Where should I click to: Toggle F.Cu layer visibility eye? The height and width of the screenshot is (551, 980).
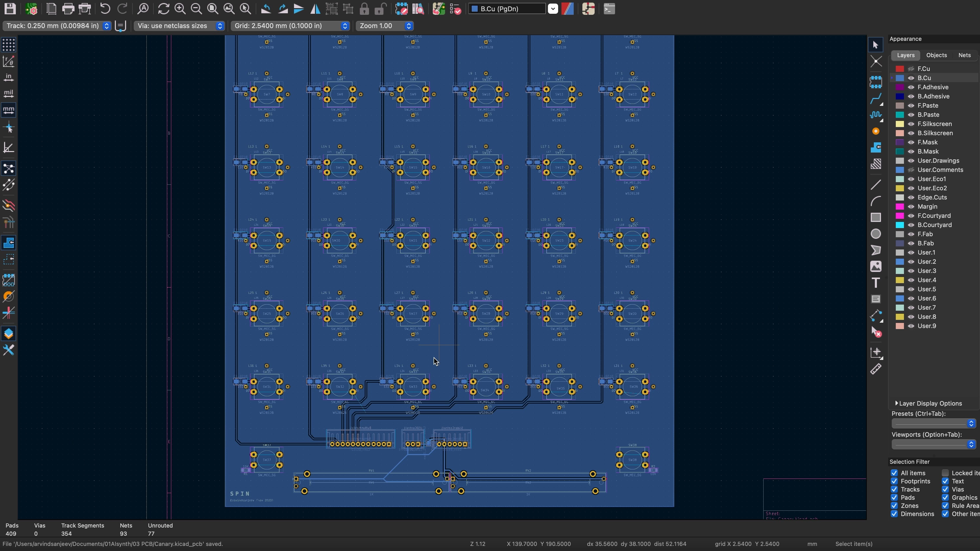(x=911, y=69)
